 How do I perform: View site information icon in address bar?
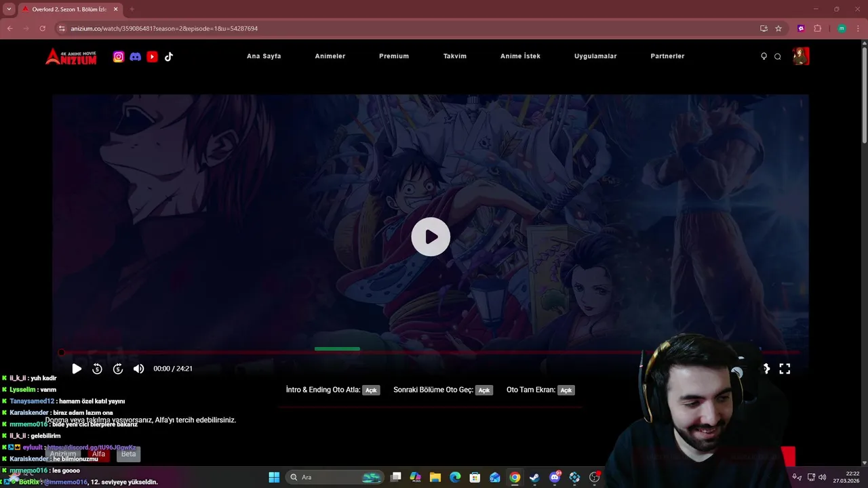point(62,28)
